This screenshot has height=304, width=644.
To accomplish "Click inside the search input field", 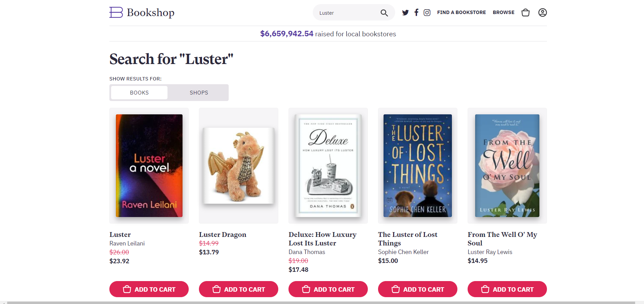I will pyautogui.click(x=345, y=12).
